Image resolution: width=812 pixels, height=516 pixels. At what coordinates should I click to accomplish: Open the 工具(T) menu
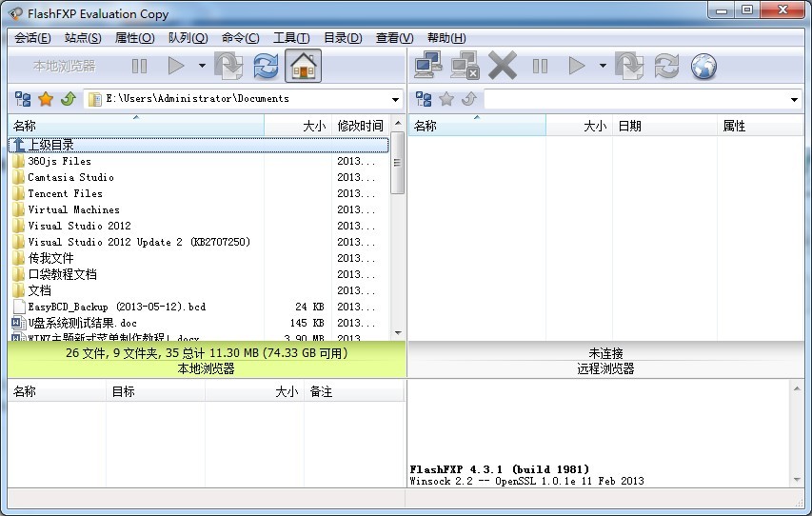click(x=291, y=38)
